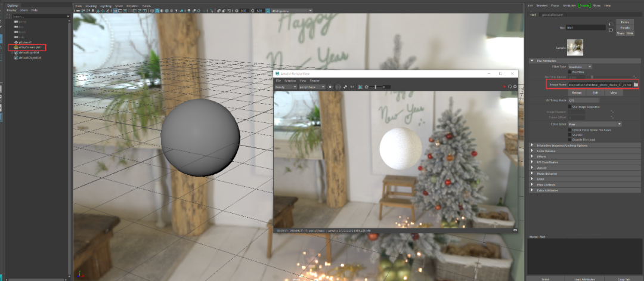Enable wireframe cube icon in viewport toolbar
Viewport: 644px width, 281px height.
tap(152, 10)
